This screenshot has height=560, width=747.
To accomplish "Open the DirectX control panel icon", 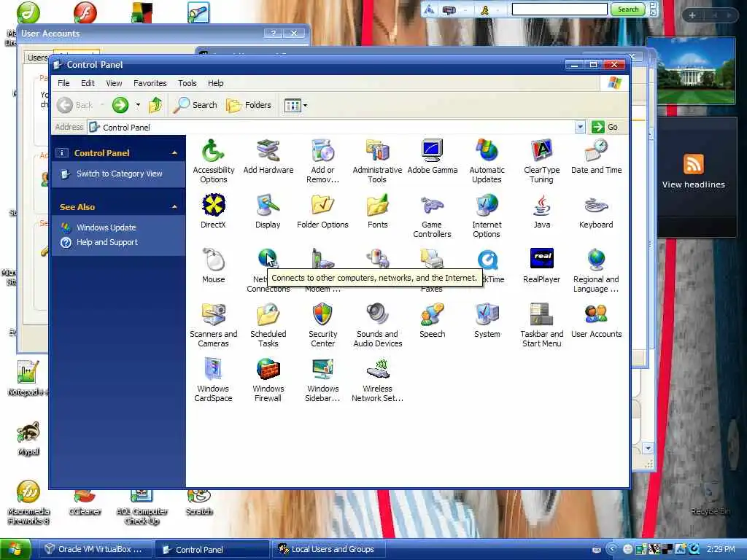I will [213, 211].
